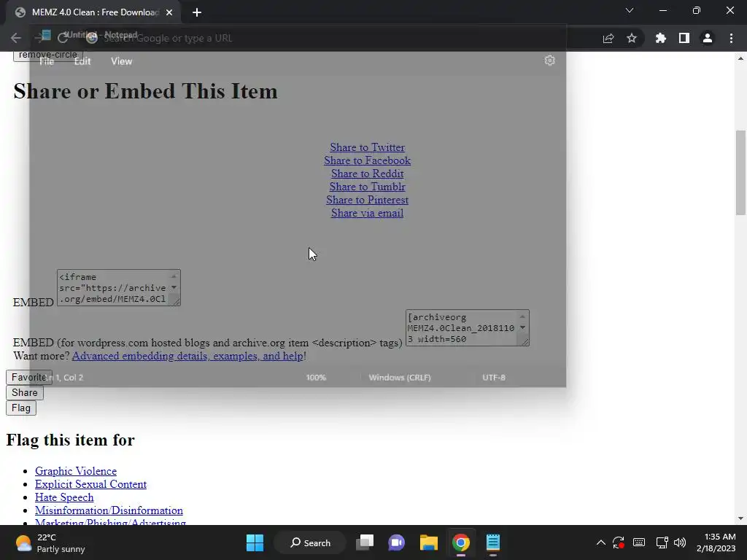Click Share to Reddit link

[368, 174]
